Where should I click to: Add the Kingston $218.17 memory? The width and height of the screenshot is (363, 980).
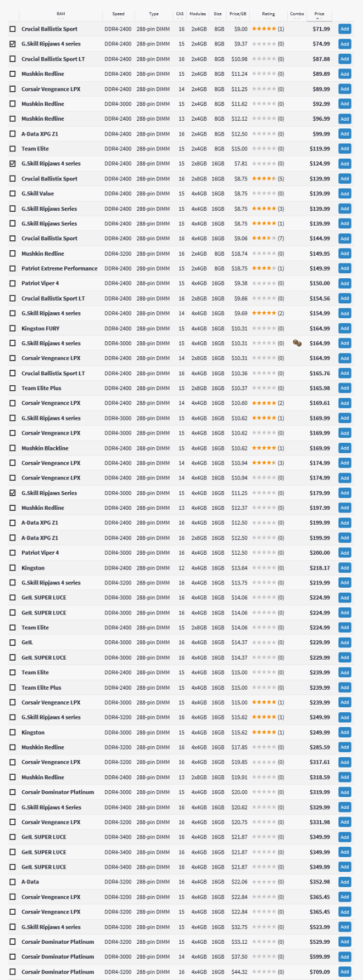[345, 568]
